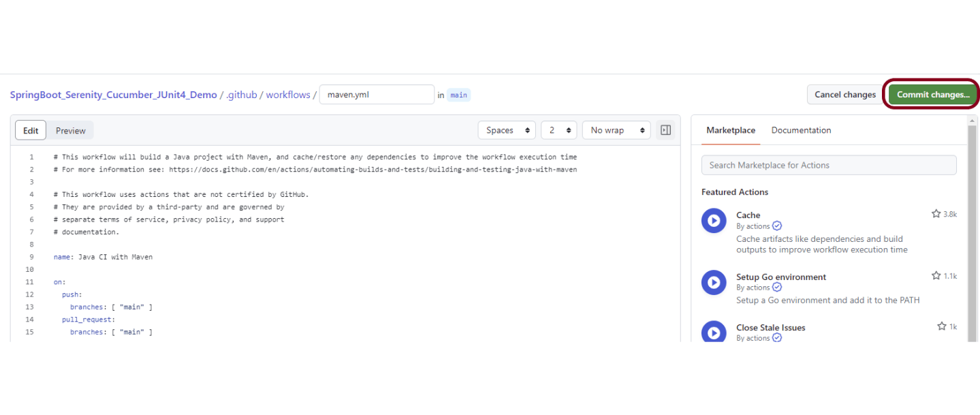Click 'Setup a Go environment' description text
The width and height of the screenshot is (980, 415).
828,300
